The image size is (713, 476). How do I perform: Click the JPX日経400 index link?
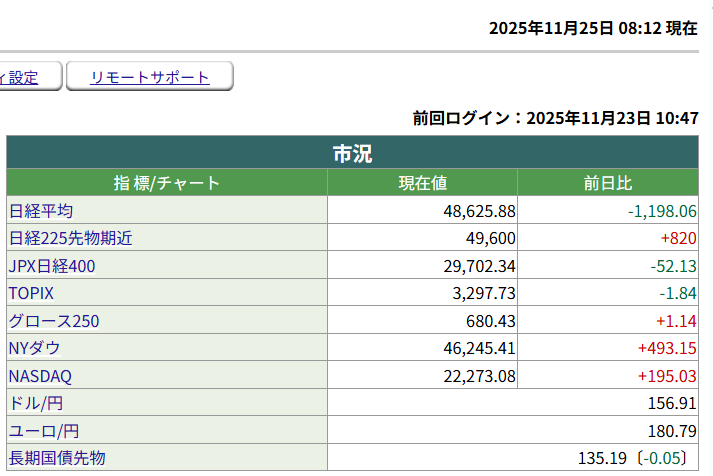(x=52, y=266)
